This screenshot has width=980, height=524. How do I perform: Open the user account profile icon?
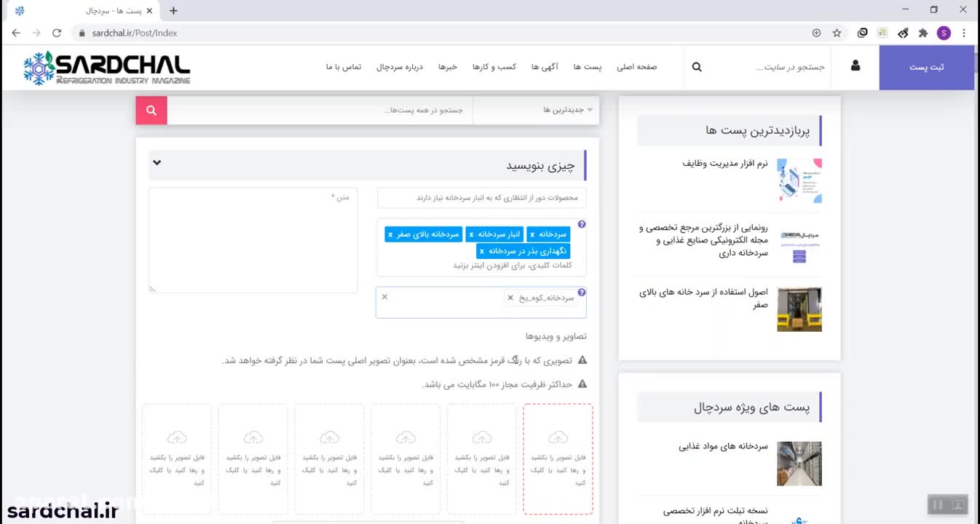click(x=855, y=66)
